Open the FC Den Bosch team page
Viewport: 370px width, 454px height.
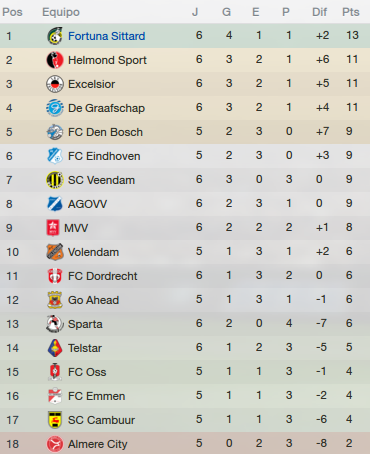pyautogui.click(x=105, y=132)
